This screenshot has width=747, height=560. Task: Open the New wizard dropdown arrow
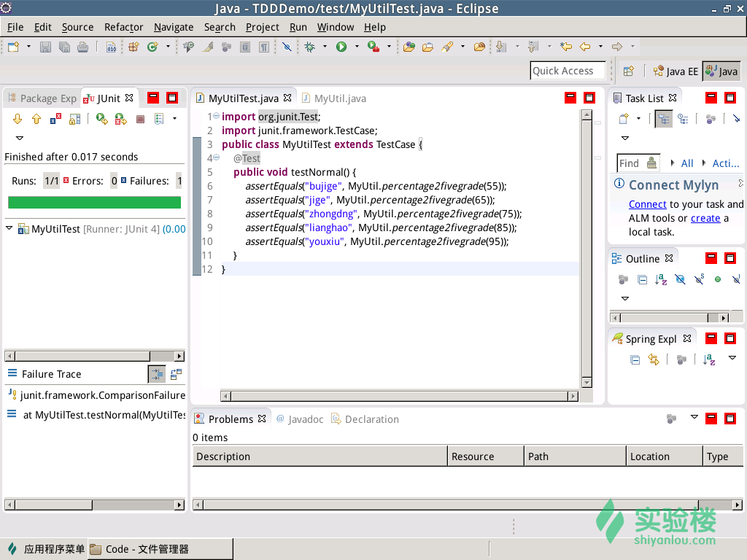click(28, 47)
